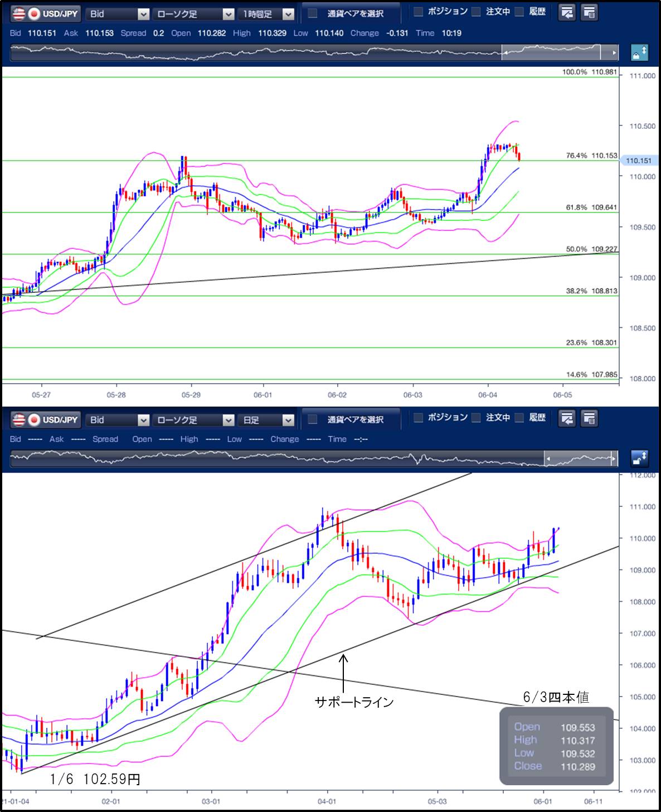Enable the ポジション checkbox on top chart

pyautogui.click(x=419, y=12)
